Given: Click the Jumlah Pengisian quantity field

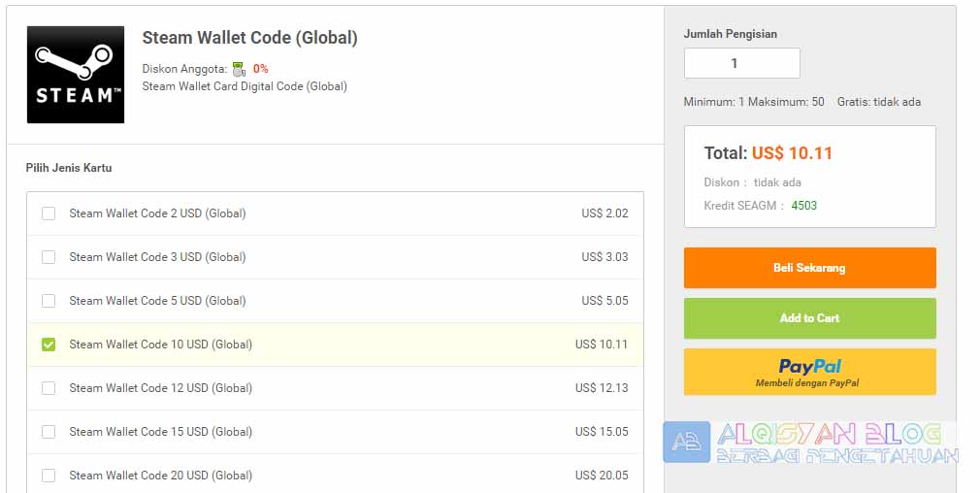Looking at the screenshot, I should (742, 63).
